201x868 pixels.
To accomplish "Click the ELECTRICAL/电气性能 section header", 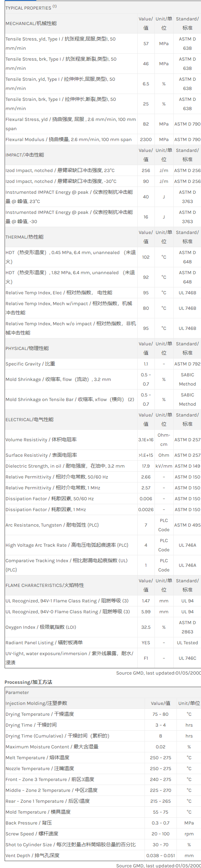I will pos(29,420).
